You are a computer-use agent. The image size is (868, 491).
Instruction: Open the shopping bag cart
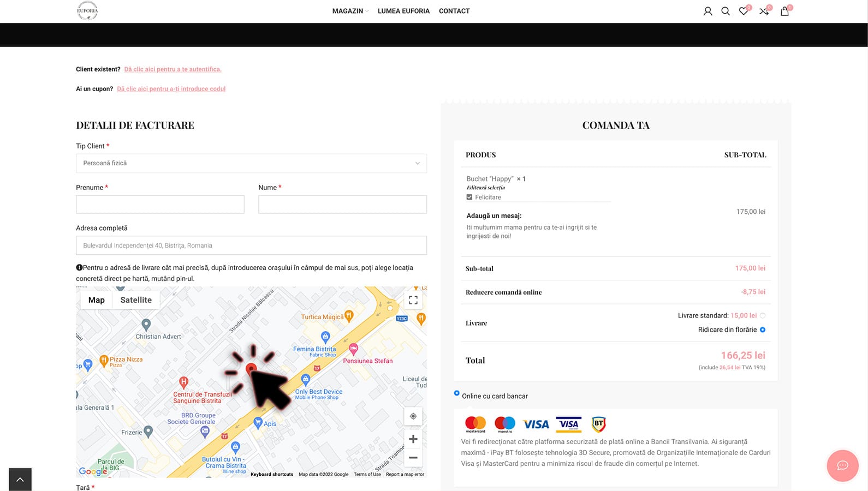click(x=784, y=11)
